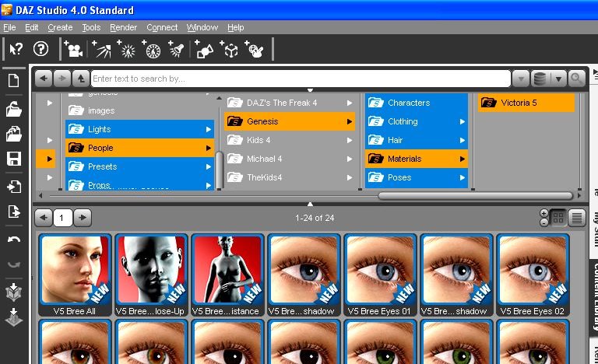The image size is (598, 364).
Task: Expand the Kids 4 folder arrow
Action: pos(350,140)
